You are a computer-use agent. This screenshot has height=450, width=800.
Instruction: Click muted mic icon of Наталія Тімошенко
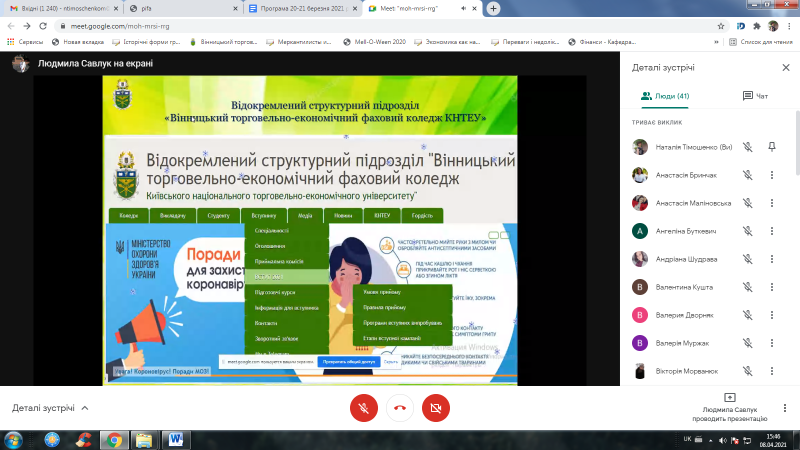coord(747,147)
